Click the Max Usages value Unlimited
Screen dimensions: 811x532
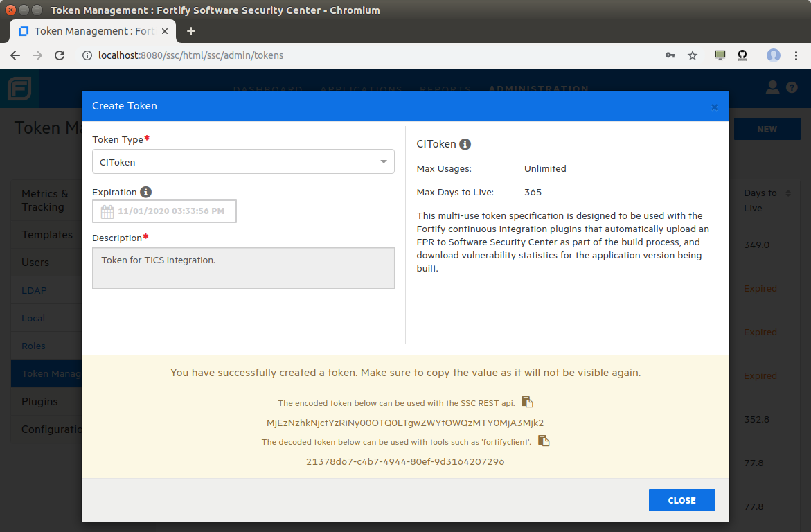coord(545,169)
